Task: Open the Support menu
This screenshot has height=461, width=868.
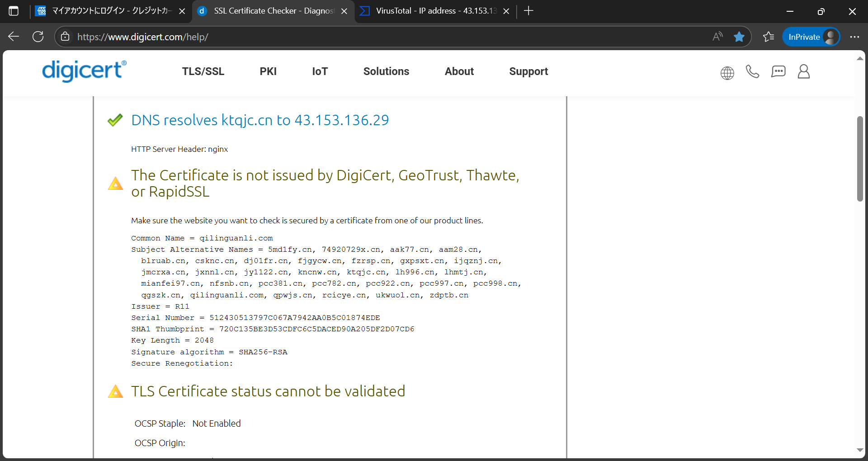Action: (x=528, y=71)
